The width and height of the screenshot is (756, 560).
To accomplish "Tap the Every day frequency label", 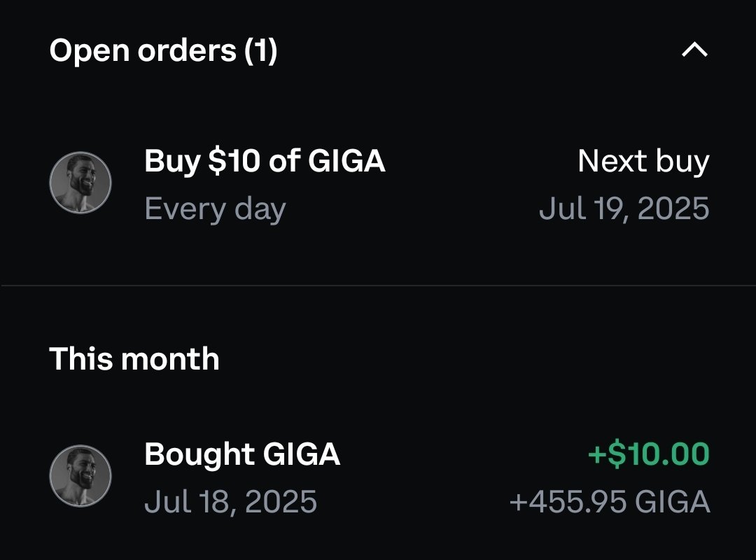I will tap(216, 209).
